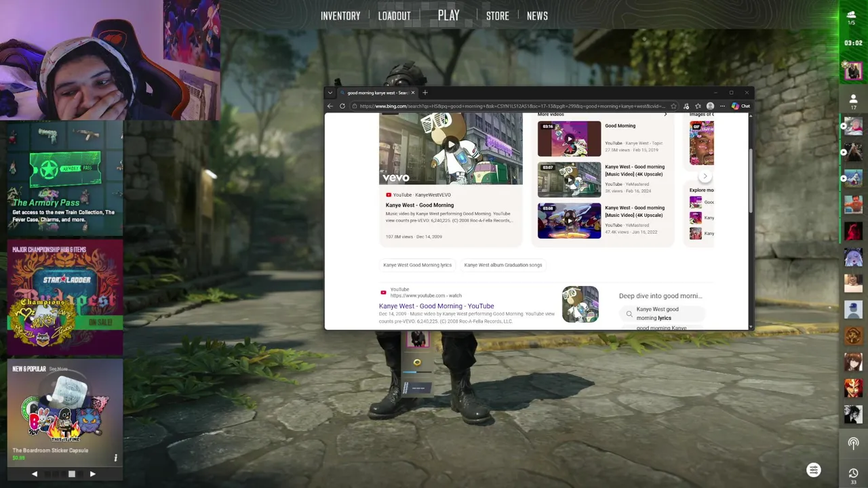Open the friends list icon showing 17
Screen dimensions: 868x488
pos(853,102)
